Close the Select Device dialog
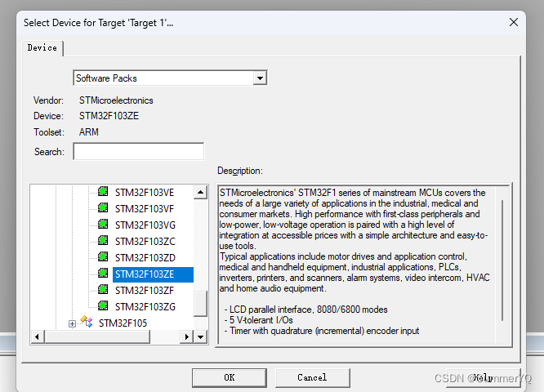This screenshot has height=392, width=544. click(514, 23)
